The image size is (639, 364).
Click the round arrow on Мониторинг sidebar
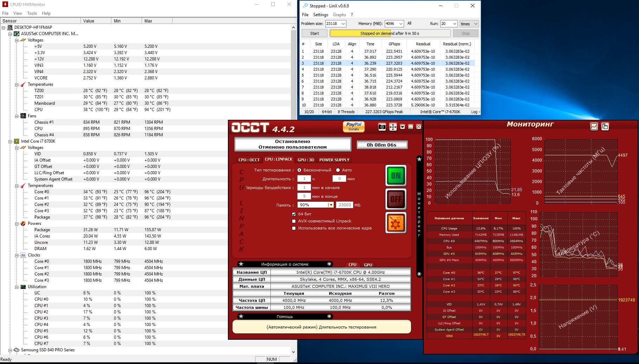419,274
